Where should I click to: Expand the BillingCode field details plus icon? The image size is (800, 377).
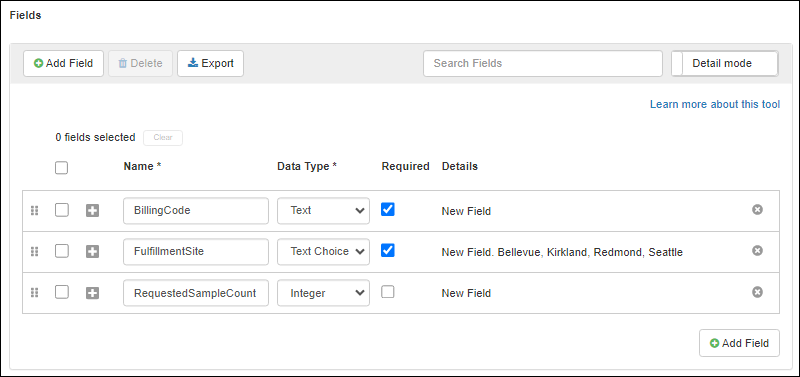[92, 210]
